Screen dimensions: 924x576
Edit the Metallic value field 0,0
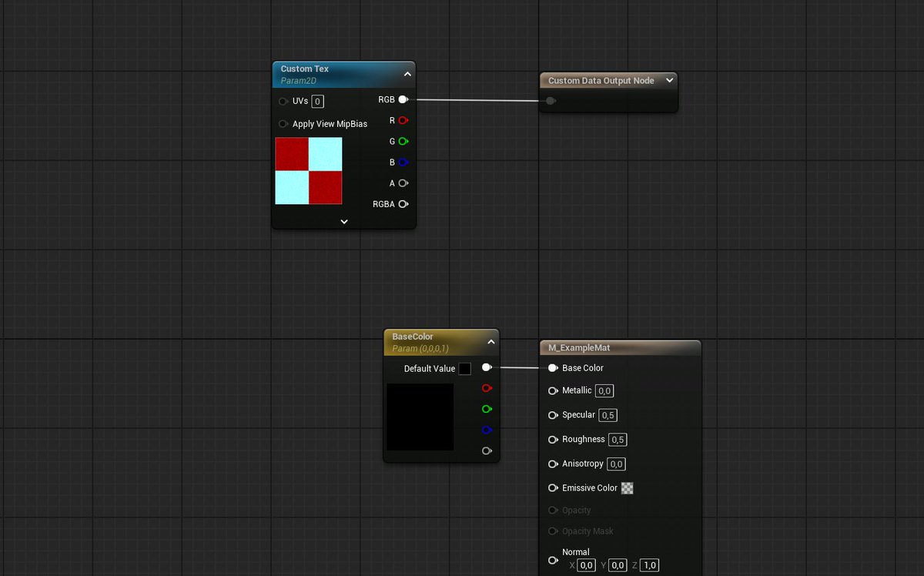tap(604, 391)
